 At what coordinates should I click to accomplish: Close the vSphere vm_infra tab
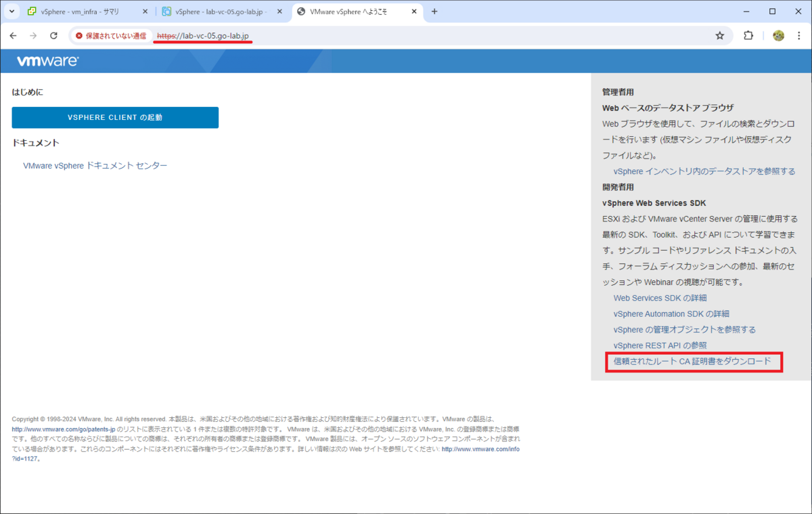tap(145, 12)
